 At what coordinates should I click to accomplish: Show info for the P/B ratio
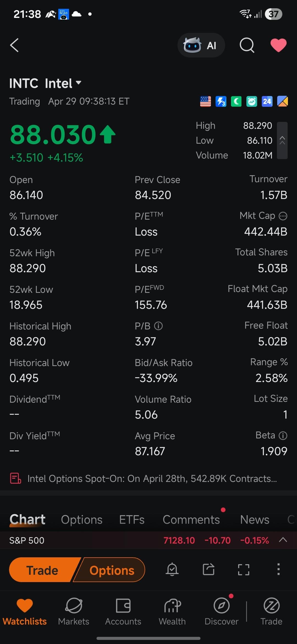click(158, 326)
